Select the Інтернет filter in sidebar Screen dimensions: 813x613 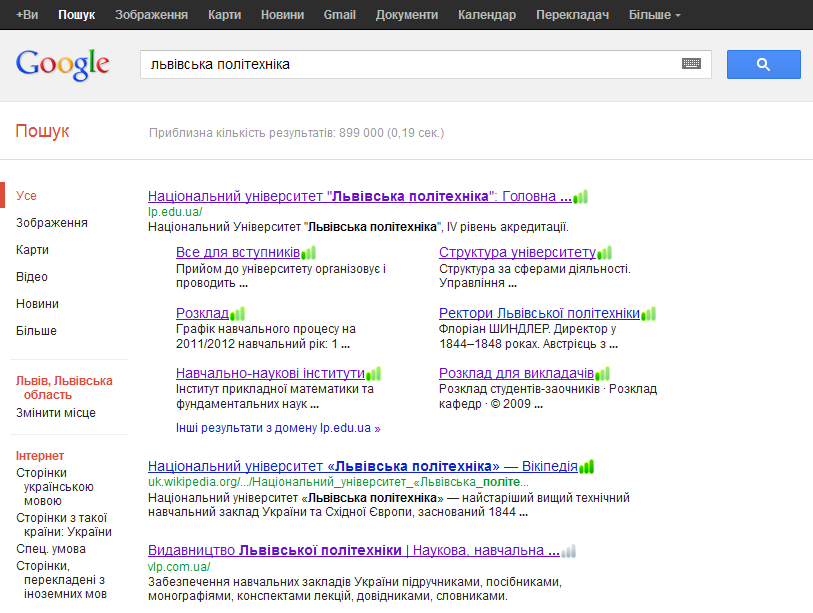pyautogui.click(x=40, y=456)
